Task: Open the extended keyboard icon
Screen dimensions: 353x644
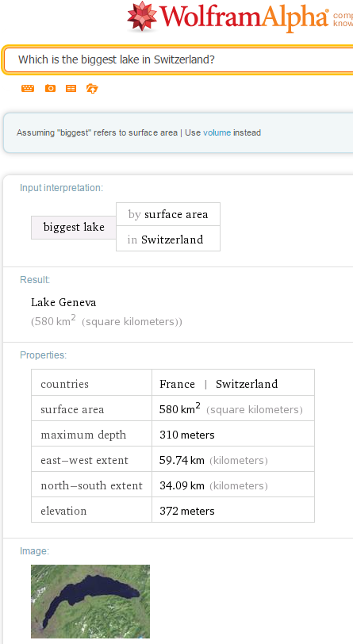Action: pyautogui.click(x=28, y=88)
